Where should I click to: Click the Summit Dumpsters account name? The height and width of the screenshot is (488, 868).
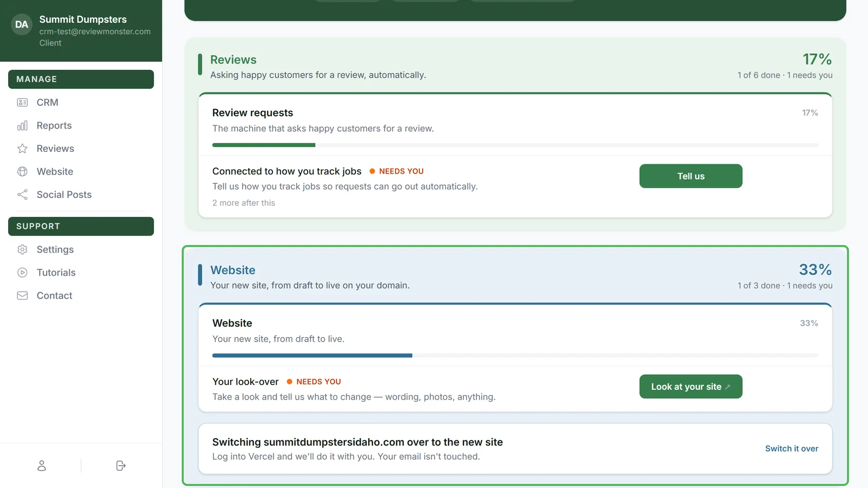(83, 20)
